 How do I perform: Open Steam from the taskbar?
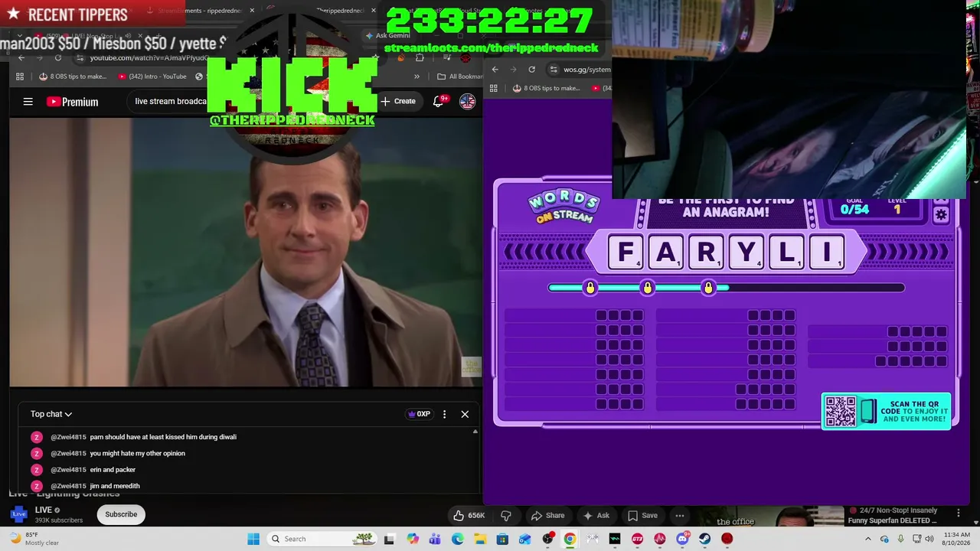click(x=704, y=539)
